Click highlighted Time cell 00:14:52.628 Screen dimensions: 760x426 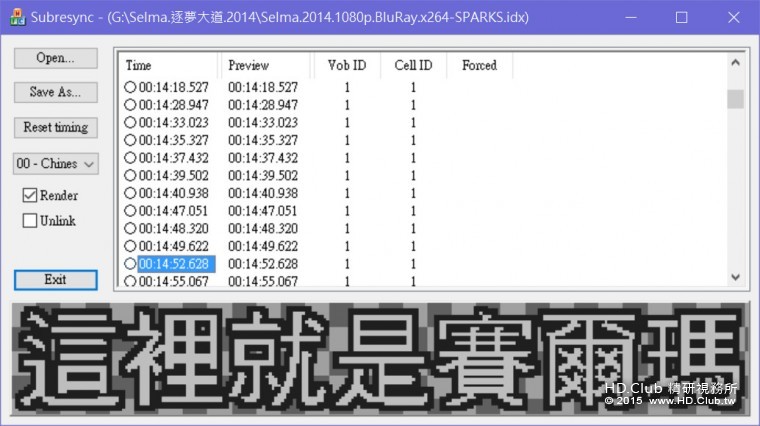click(x=176, y=264)
